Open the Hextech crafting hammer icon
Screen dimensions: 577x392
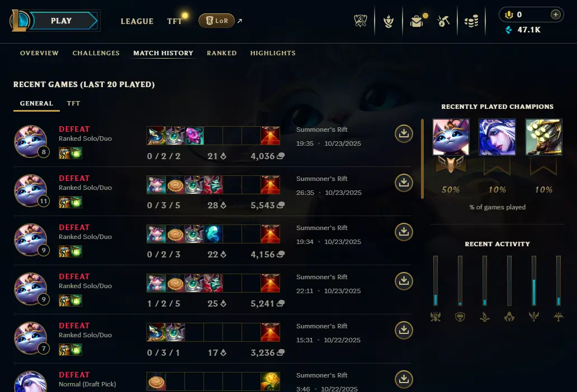point(443,21)
